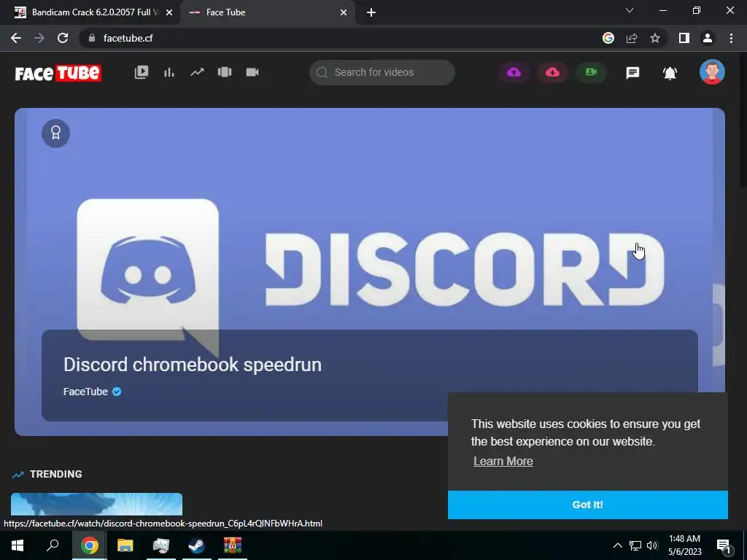Reload the current page
Image resolution: width=747 pixels, height=560 pixels.
click(x=63, y=38)
